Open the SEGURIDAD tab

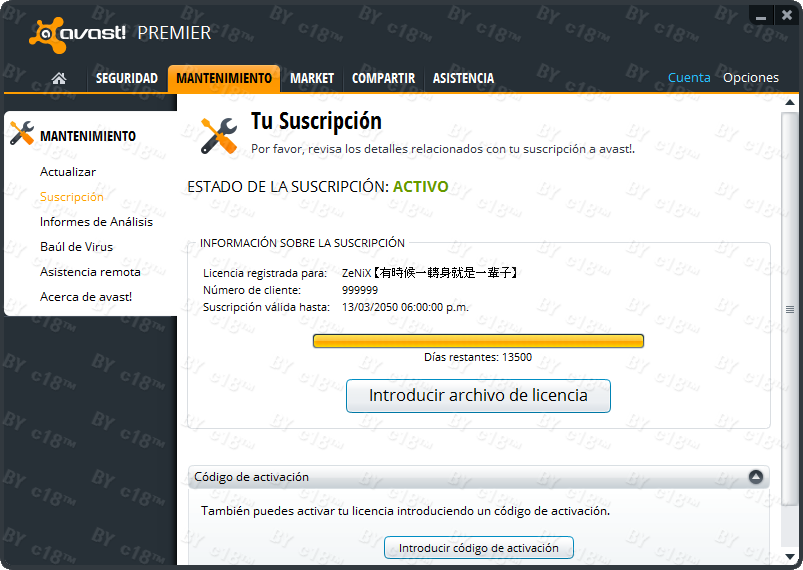pyautogui.click(x=127, y=78)
